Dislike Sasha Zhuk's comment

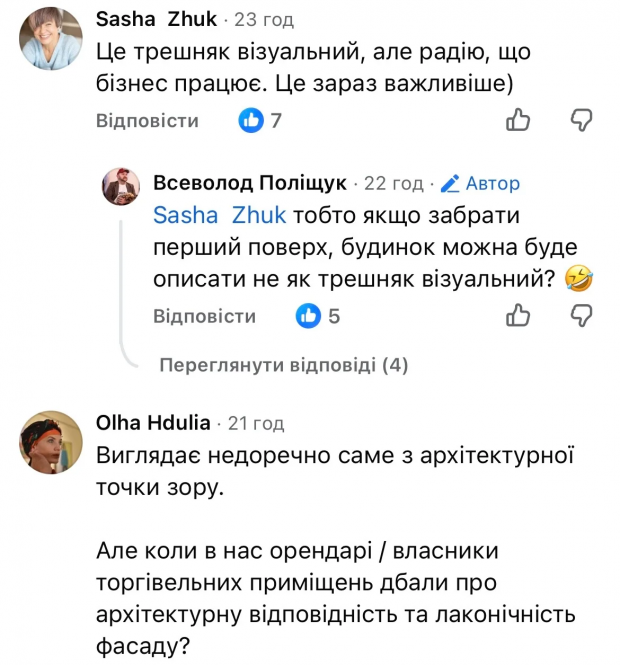(x=581, y=121)
